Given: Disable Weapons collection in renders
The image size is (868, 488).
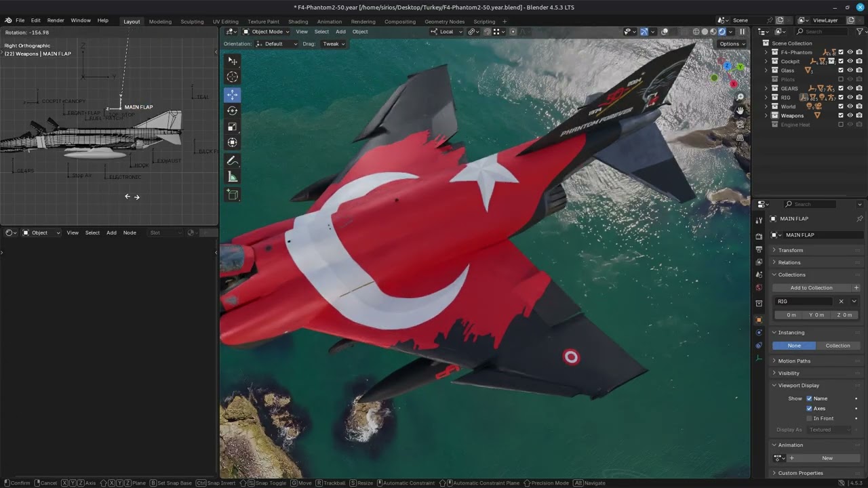Looking at the screenshot, I should (859, 115).
